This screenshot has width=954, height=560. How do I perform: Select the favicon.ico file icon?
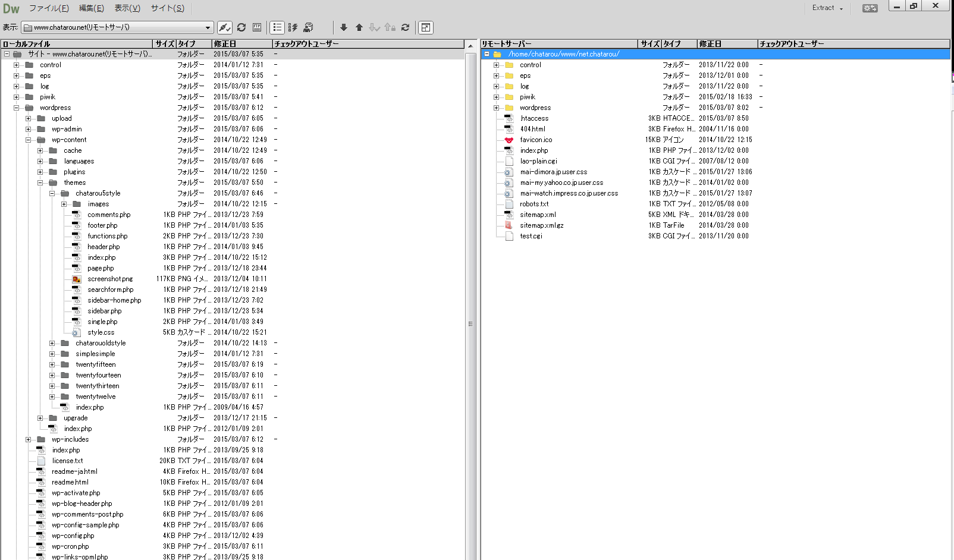coord(509,140)
